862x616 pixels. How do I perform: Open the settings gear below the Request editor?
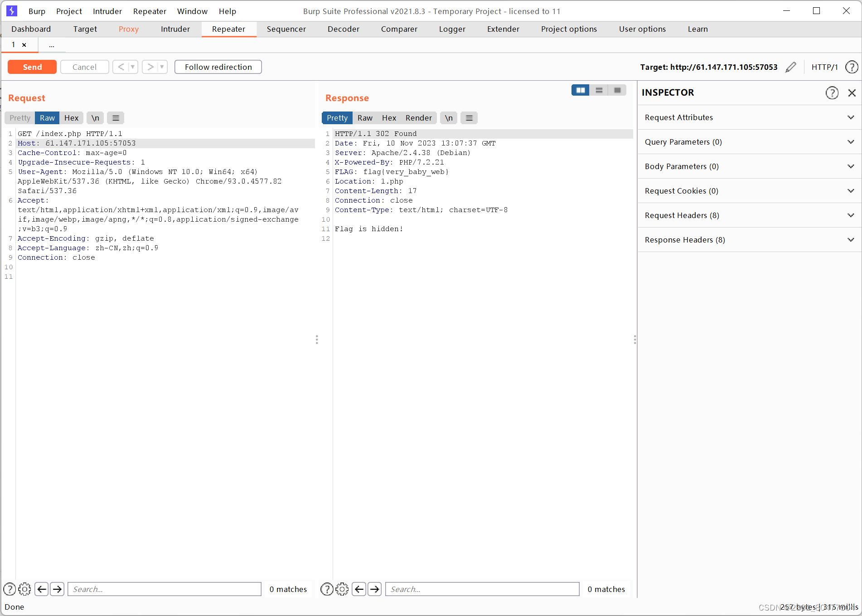(x=25, y=589)
